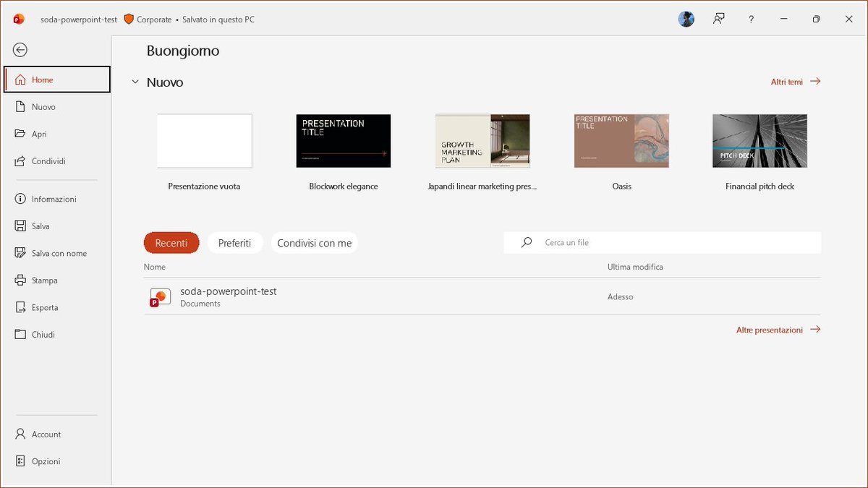Screen dimensions: 868x488
Task: Choose Chiudi in the sidebar
Action: tap(57, 335)
